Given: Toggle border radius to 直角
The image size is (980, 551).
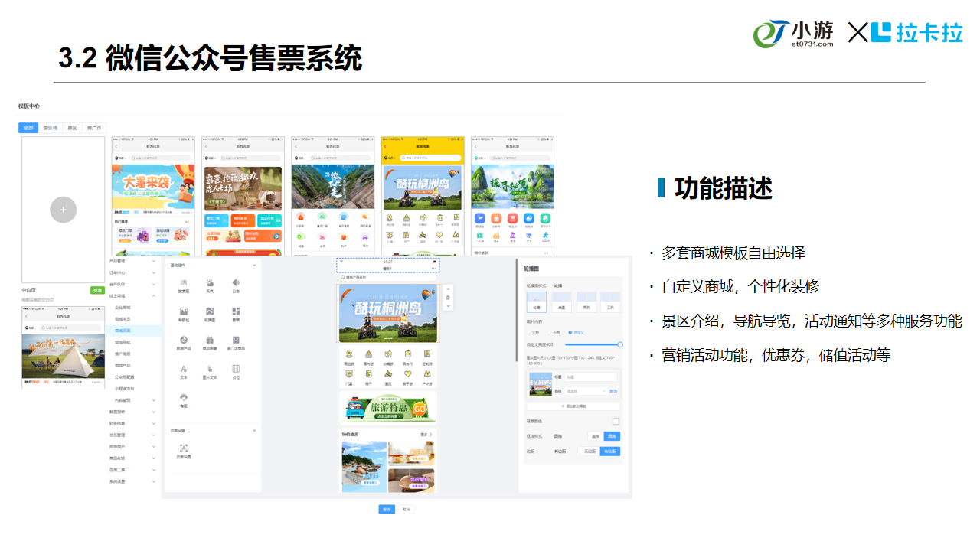Looking at the screenshot, I should tap(594, 436).
